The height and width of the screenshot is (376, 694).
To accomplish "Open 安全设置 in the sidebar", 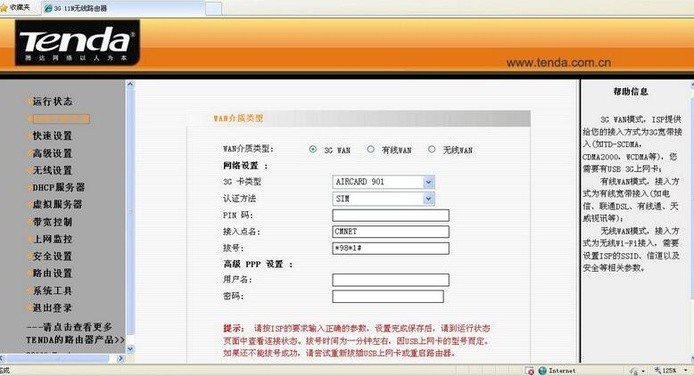I will (52, 256).
